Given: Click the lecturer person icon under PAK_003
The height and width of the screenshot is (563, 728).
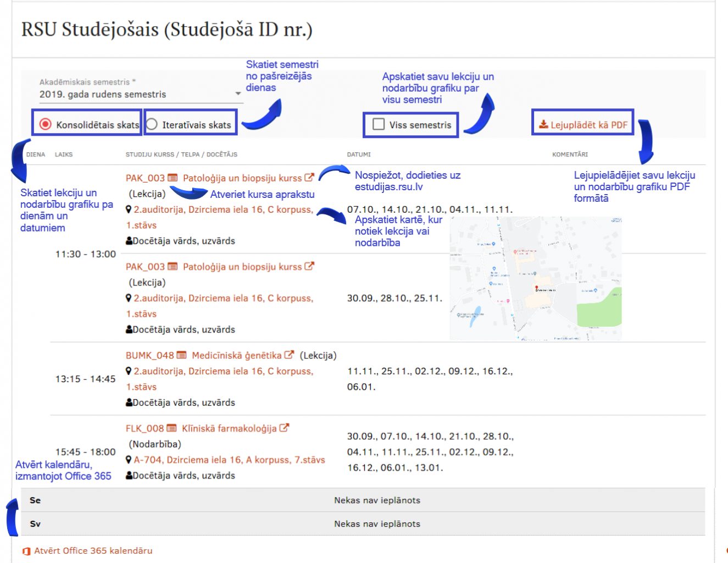Looking at the screenshot, I should [x=128, y=241].
